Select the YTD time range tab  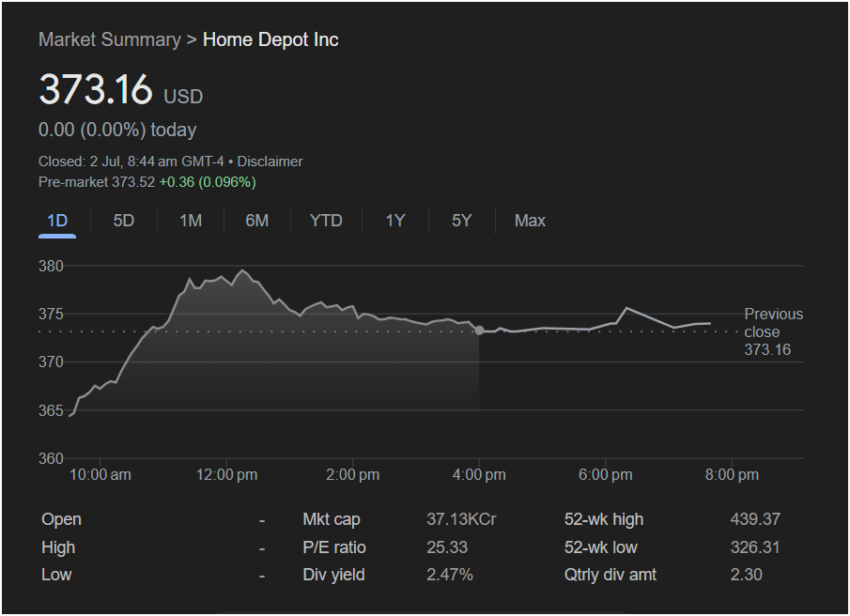326,221
